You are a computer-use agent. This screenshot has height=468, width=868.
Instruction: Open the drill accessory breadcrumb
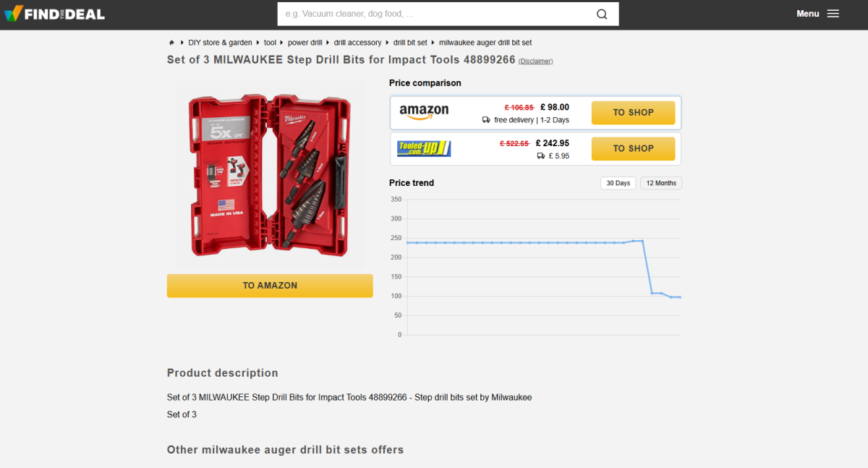click(x=357, y=43)
